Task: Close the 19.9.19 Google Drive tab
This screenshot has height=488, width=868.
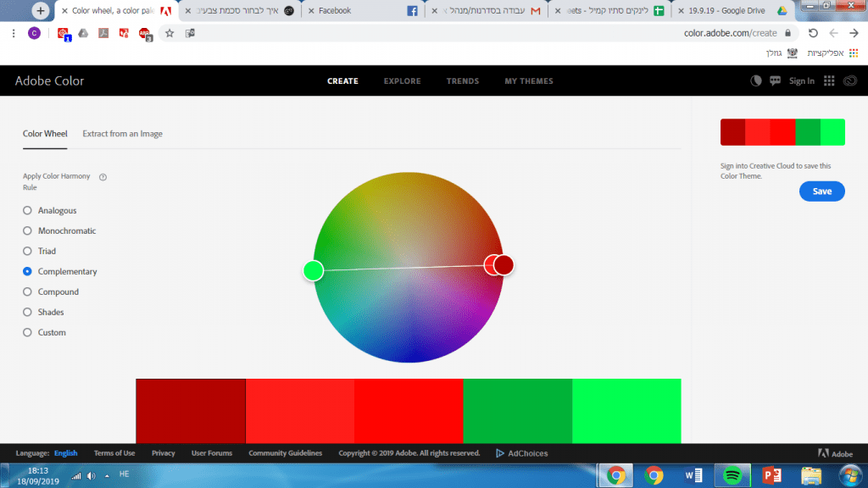Action: 681,10
